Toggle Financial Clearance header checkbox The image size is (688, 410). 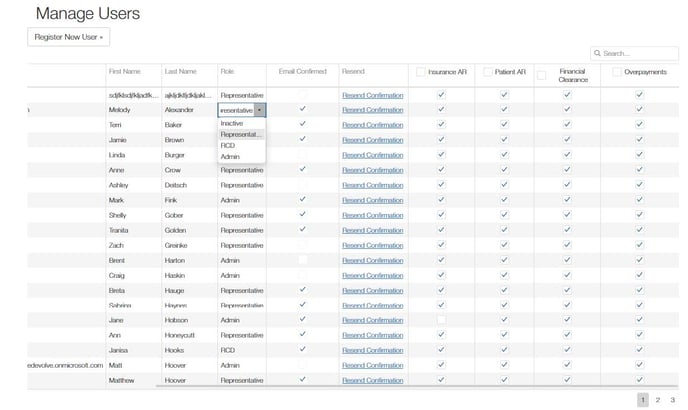coord(541,74)
